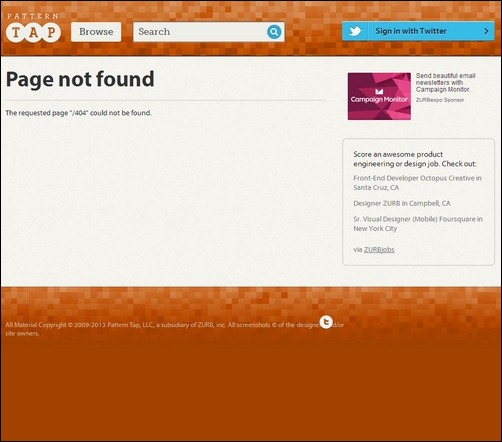The image size is (502, 442).
Task: Open the Browse menu button
Action: pyautogui.click(x=96, y=32)
